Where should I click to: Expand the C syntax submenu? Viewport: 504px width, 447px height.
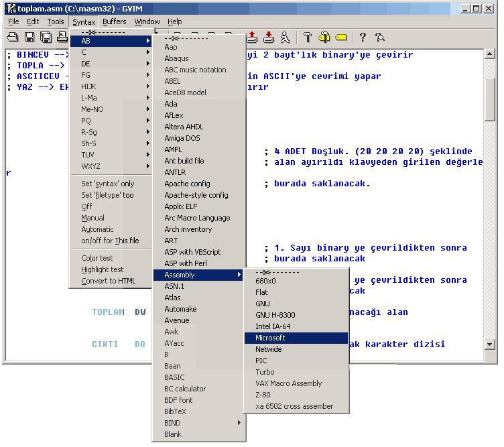click(111, 52)
